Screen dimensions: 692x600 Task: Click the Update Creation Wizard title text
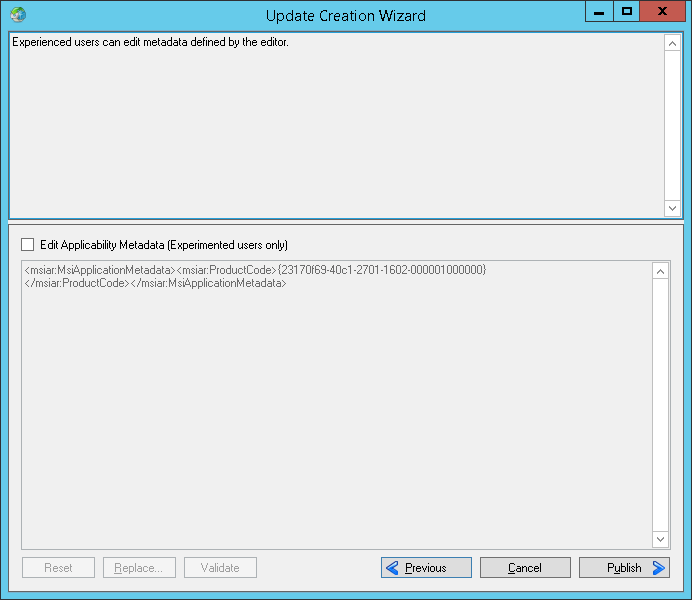pos(346,15)
